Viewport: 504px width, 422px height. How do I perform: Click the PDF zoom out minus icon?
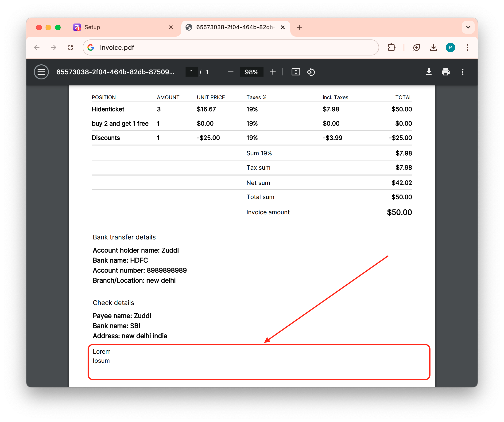(x=230, y=72)
